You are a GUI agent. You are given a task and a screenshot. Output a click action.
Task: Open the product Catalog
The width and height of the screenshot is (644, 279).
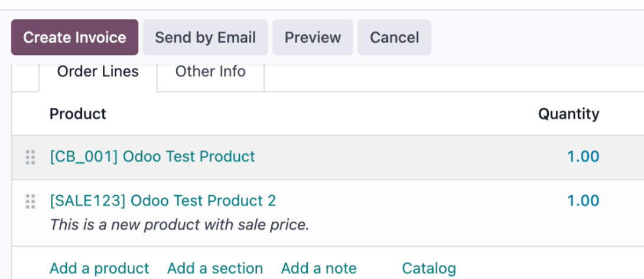(429, 268)
